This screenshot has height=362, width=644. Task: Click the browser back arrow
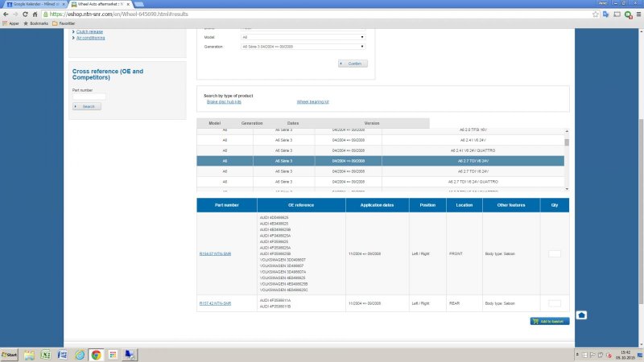pyautogui.click(x=6, y=14)
